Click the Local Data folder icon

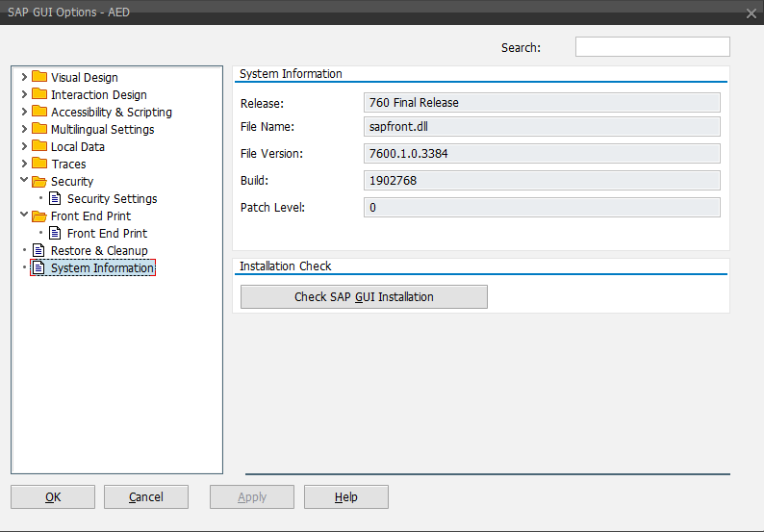[39, 146]
